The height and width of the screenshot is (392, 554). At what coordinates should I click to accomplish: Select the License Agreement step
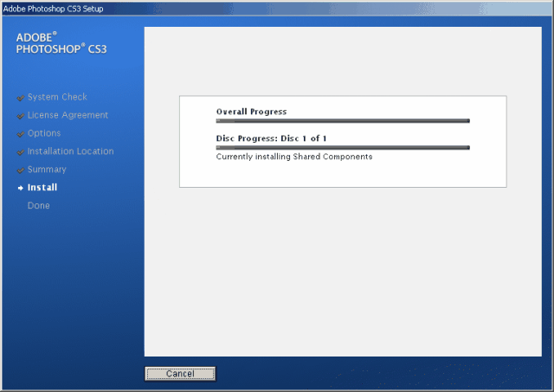coord(68,115)
